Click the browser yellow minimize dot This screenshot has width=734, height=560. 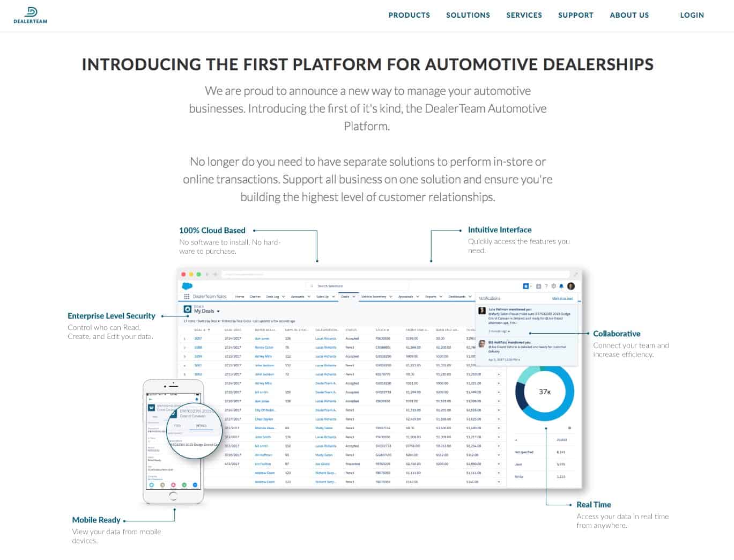(191, 274)
